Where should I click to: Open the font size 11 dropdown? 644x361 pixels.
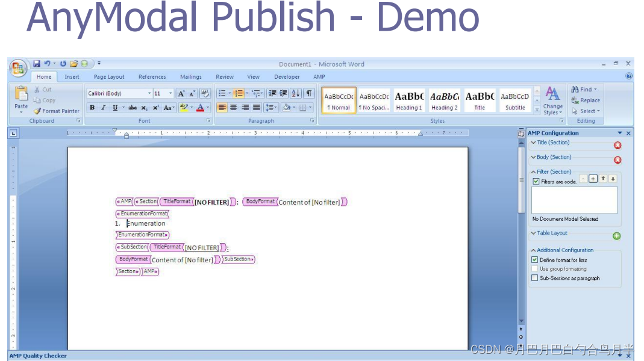(x=170, y=93)
